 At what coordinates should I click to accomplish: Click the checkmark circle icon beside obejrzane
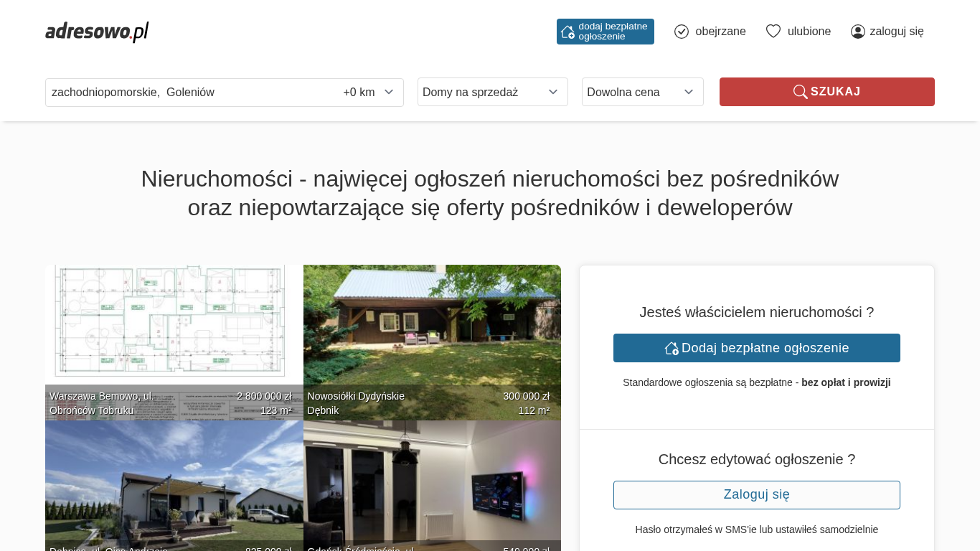(682, 32)
